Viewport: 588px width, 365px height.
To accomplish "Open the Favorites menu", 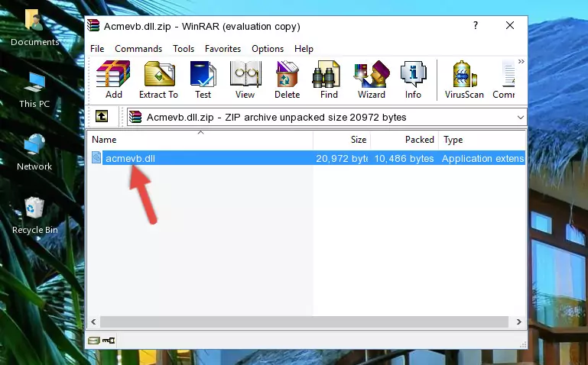I will point(223,49).
